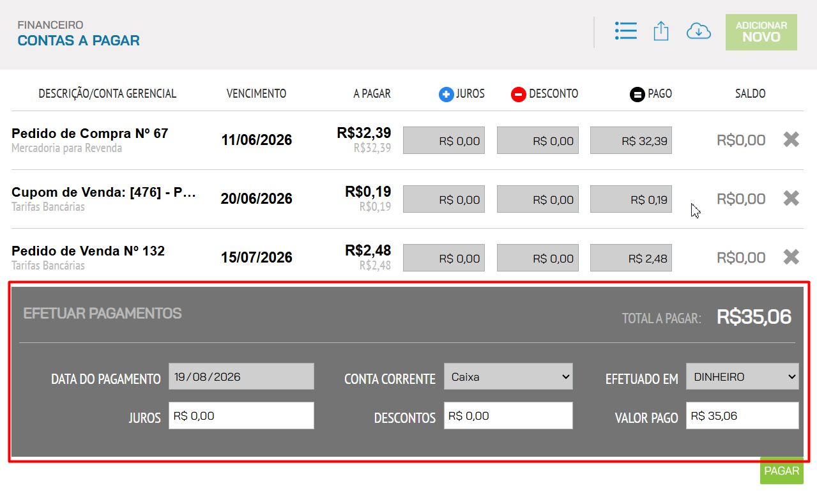This screenshot has width=817, height=504.
Task: Click the Vencimento column header
Action: [x=257, y=94]
